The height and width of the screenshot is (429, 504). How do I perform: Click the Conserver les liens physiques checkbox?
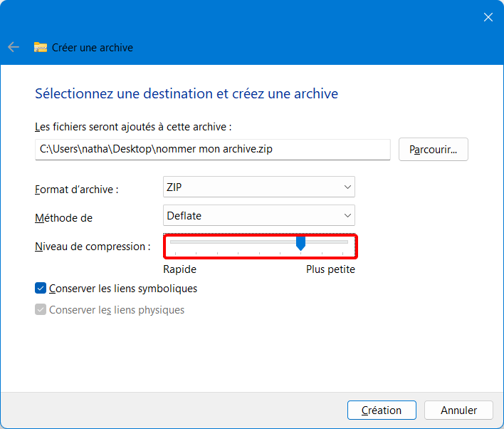[41, 309]
